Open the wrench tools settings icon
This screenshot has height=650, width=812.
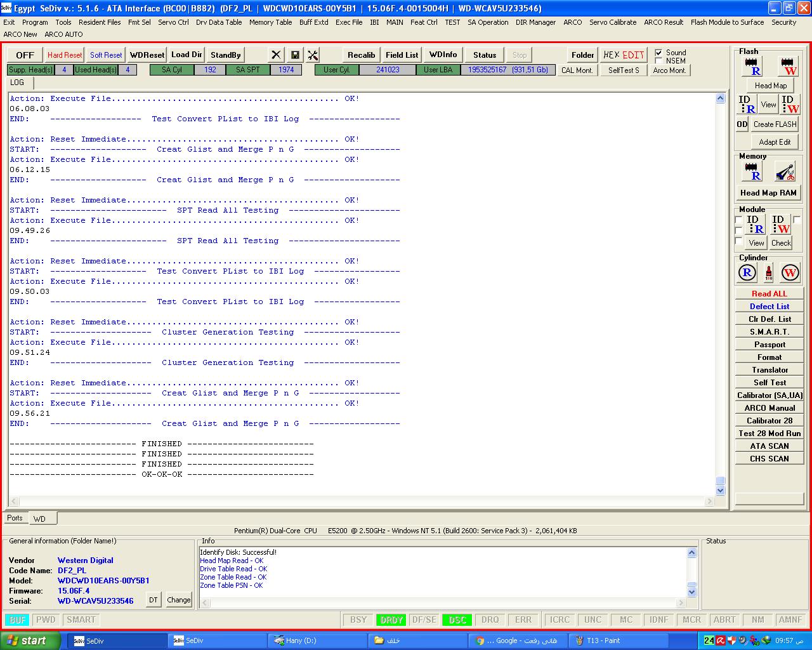coord(313,55)
